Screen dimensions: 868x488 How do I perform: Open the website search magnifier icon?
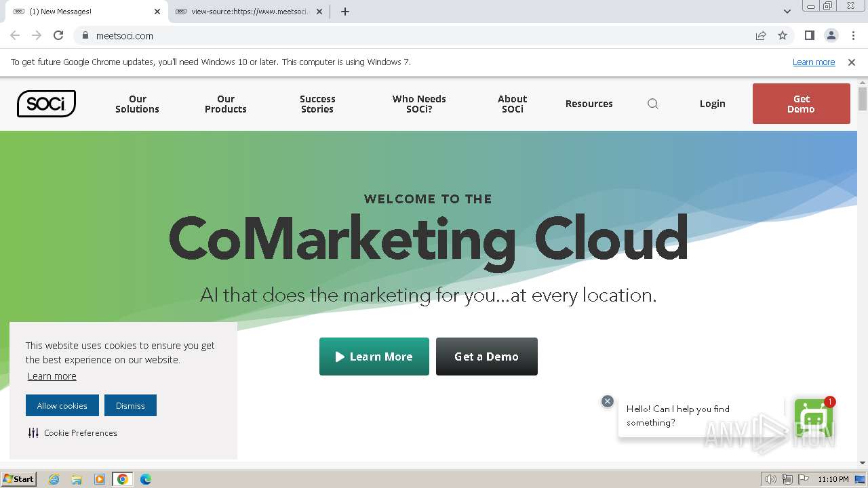(x=653, y=104)
